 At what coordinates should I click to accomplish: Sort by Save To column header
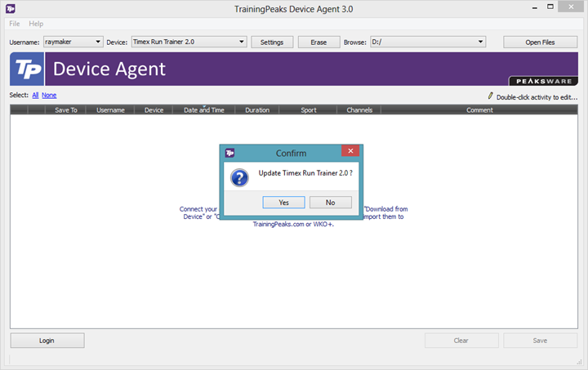point(65,109)
